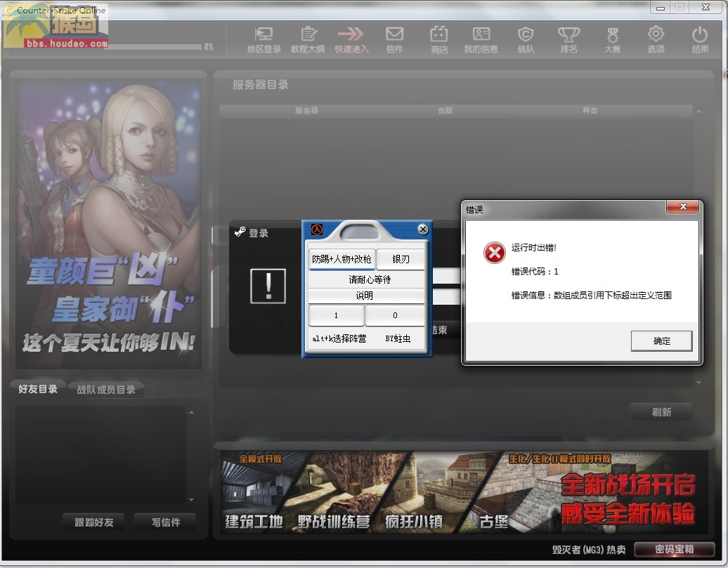The height and width of the screenshot is (568, 728).
Task: Click the server list scroll up arrow
Action: click(698, 112)
